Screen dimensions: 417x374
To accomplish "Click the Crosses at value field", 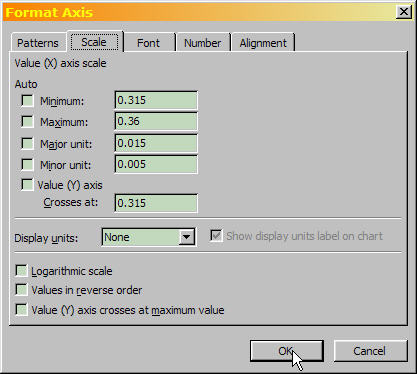I will coord(156,203).
